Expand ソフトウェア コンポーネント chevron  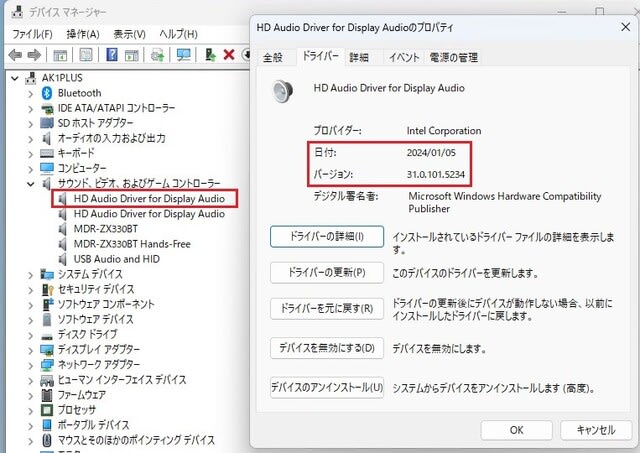[30, 305]
